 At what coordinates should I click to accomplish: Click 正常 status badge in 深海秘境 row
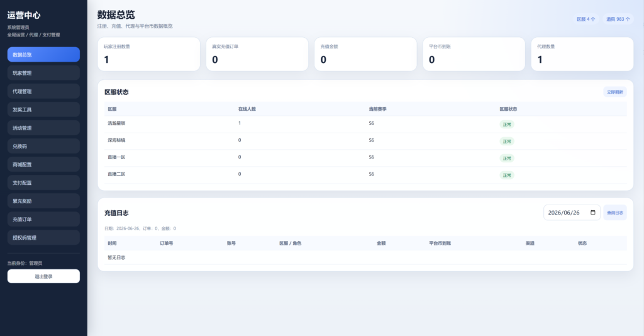507,142
